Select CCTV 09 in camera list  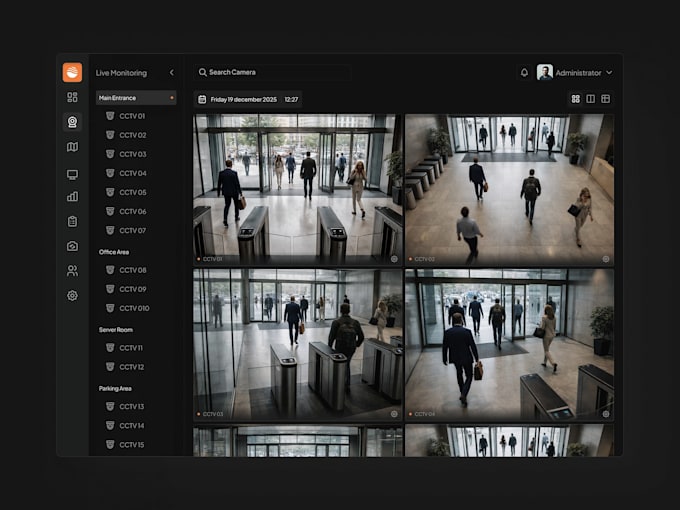pos(126,289)
